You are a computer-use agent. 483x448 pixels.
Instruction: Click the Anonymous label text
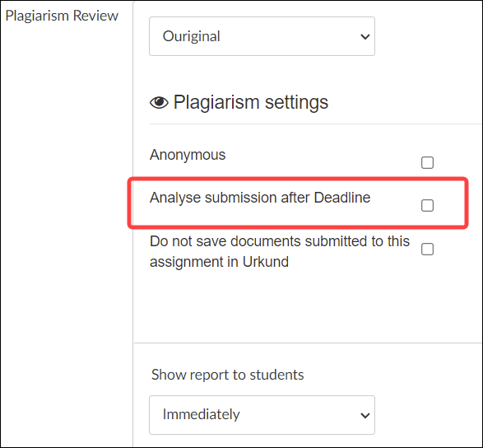tap(188, 155)
